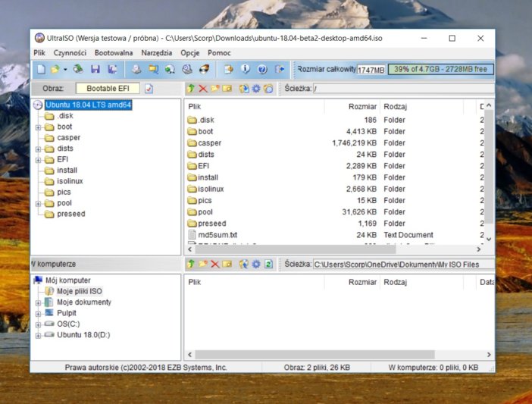This screenshot has height=404, width=532.
Task: Click the local list horizontal scrollbar left arrow
Action: point(189,355)
